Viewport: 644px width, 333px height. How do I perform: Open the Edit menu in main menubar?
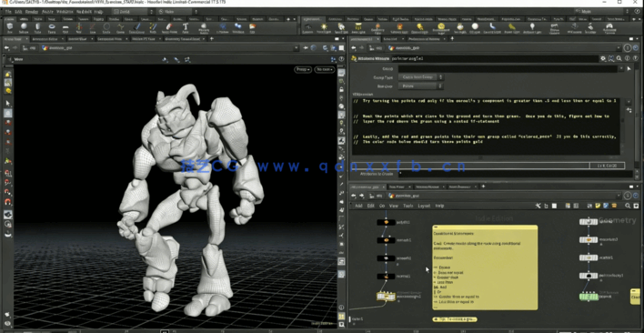pos(18,12)
